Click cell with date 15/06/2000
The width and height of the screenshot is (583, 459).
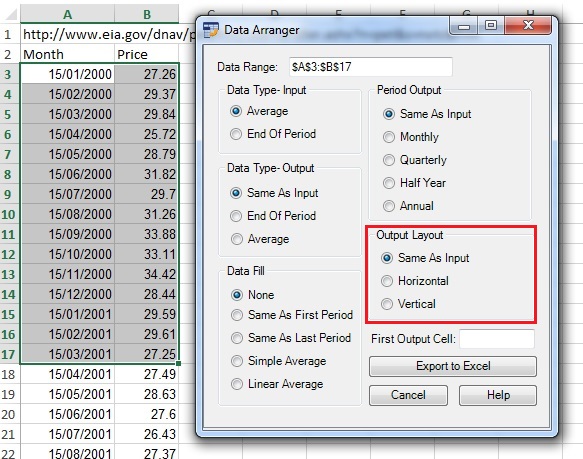click(x=67, y=174)
